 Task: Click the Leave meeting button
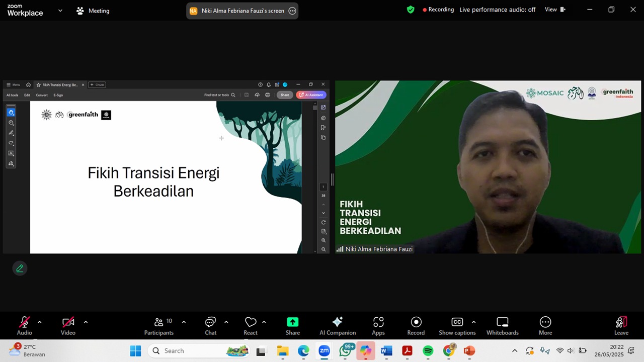click(x=621, y=326)
